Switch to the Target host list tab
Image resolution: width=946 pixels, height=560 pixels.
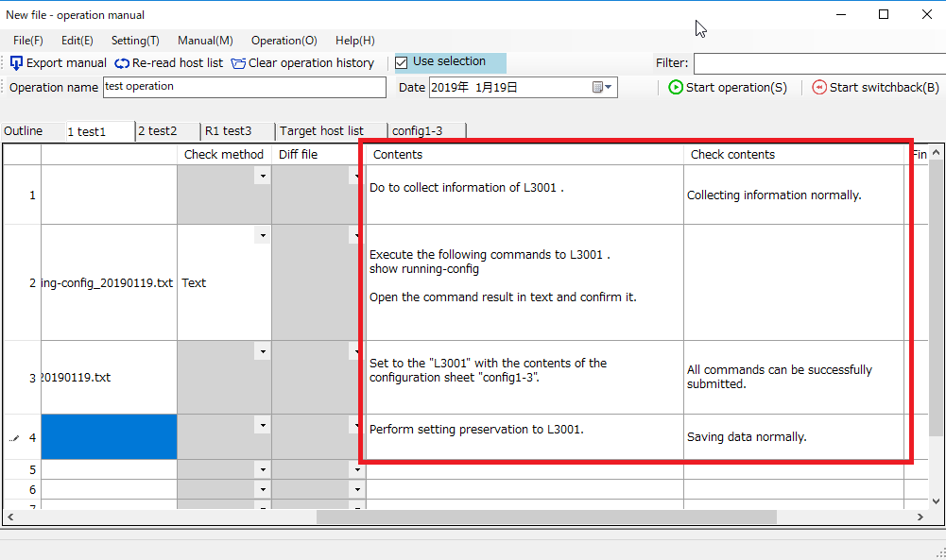pos(321,131)
